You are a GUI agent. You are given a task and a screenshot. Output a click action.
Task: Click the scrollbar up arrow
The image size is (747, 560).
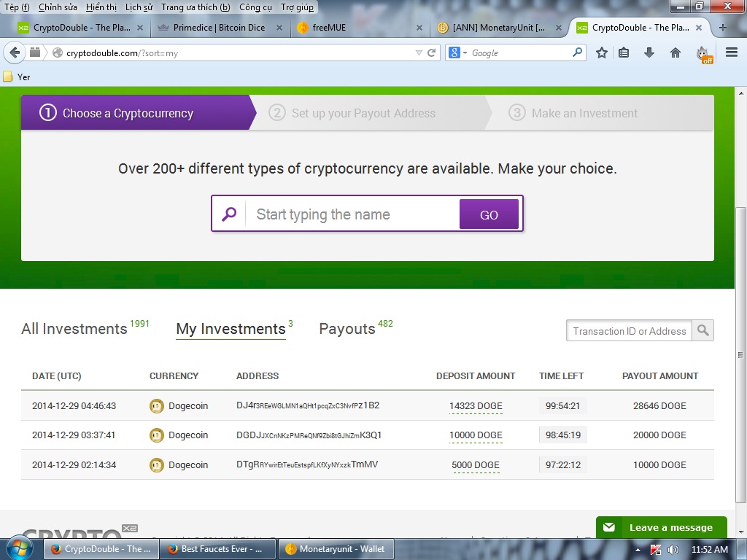click(741, 93)
